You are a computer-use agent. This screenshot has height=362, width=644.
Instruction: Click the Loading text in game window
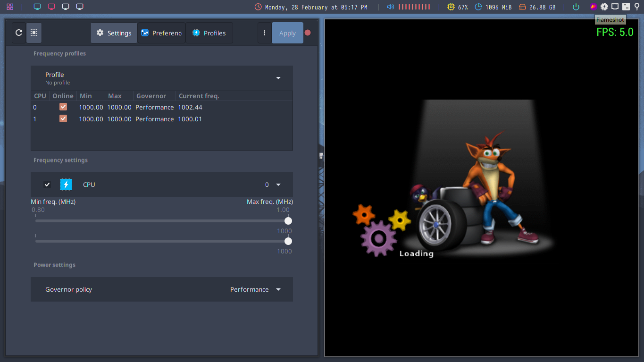click(416, 253)
